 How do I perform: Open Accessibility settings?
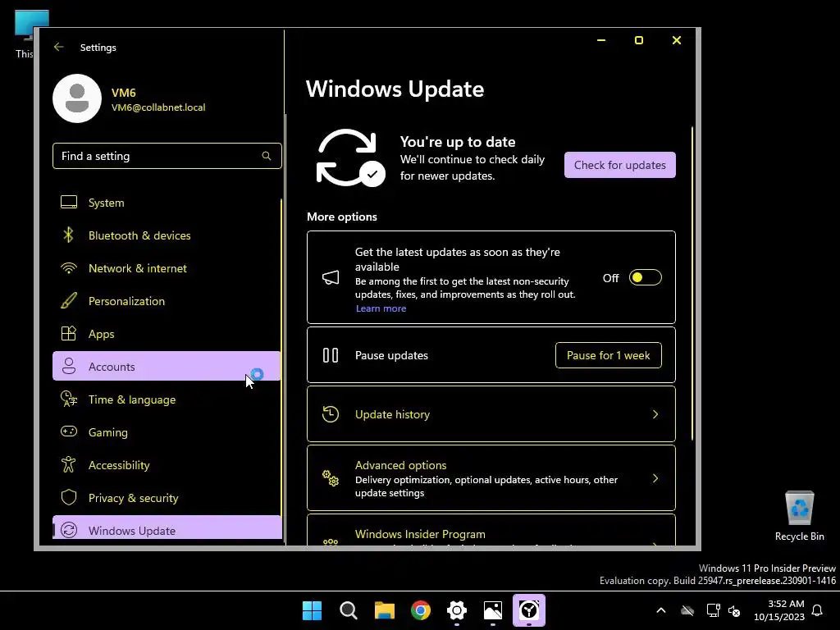pyautogui.click(x=167, y=464)
